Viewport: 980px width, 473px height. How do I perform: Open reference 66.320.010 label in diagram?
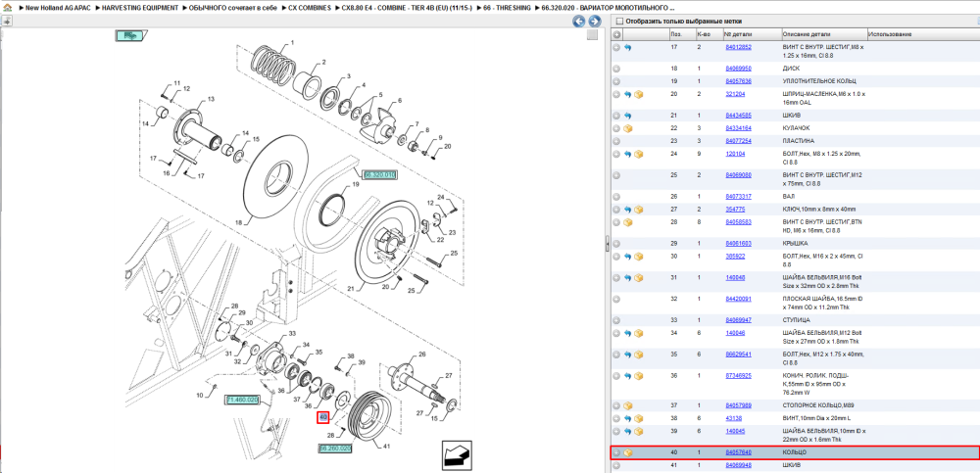tap(379, 175)
